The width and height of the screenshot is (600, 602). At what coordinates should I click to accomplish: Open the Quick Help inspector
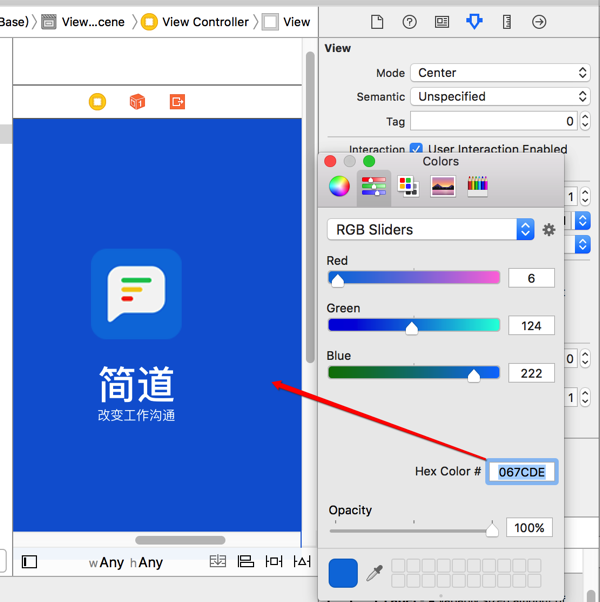coord(409,22)
